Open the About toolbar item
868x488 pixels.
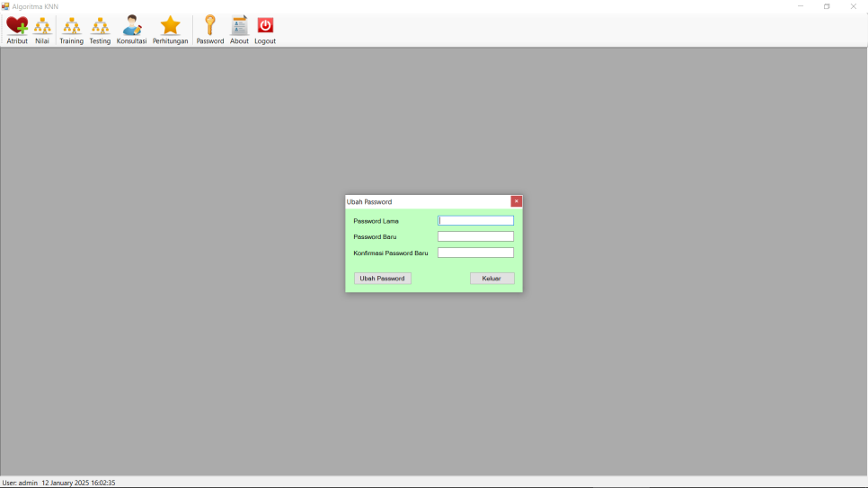click(x=239, y=30)
